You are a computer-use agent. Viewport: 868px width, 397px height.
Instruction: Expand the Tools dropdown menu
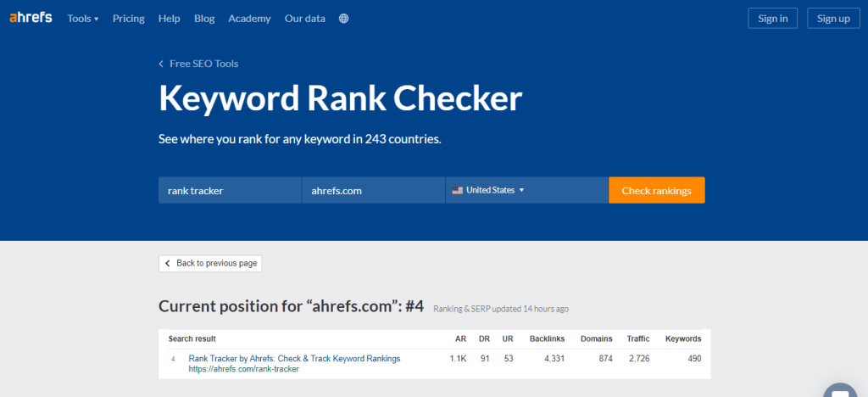tap(83, 19)
